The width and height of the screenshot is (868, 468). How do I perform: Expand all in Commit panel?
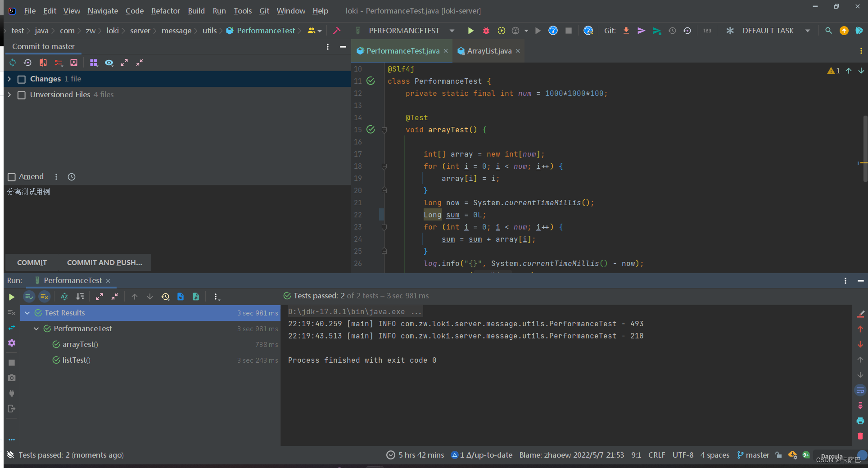point(124,63)
